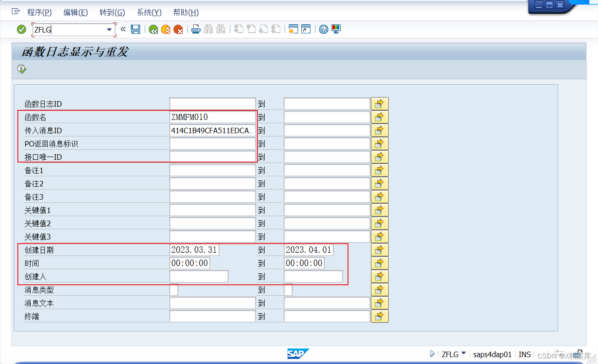Open the 系统(Y) menu
Screen dimensions: 598x364
coord(149,12)
